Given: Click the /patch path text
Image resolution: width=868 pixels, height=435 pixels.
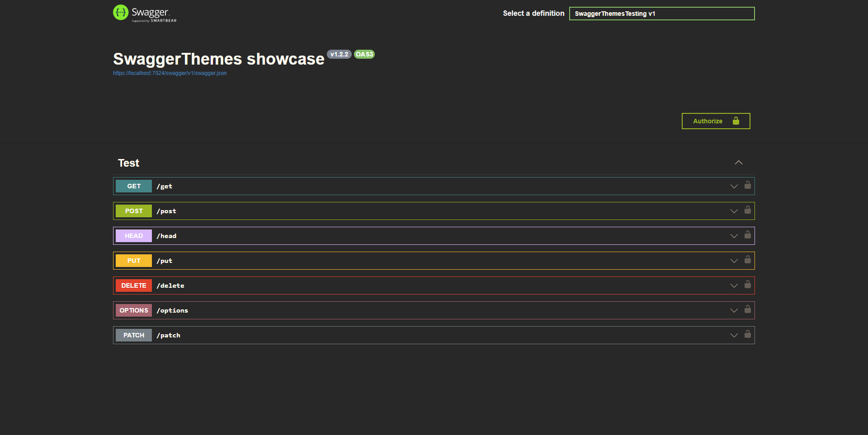Looking at the screenshot, I should (x=168, y=335).
